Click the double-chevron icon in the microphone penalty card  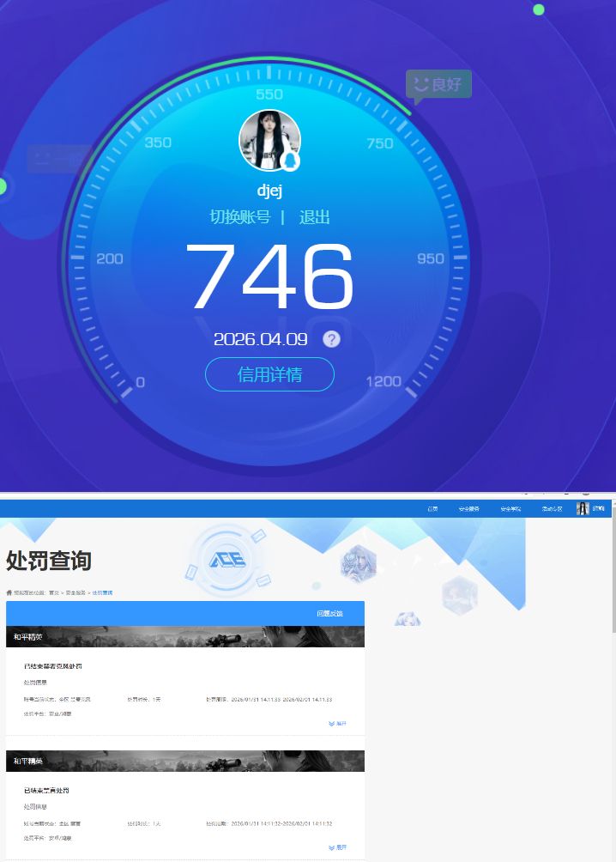coord(331,724)
